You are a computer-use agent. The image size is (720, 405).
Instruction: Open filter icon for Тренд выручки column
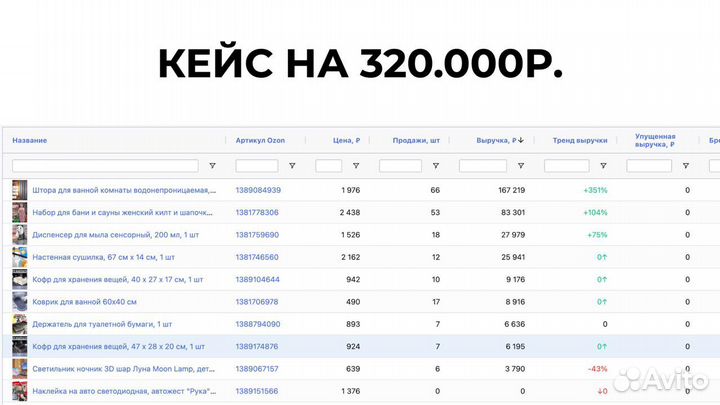pyautogui.click(x=603, y=166)
